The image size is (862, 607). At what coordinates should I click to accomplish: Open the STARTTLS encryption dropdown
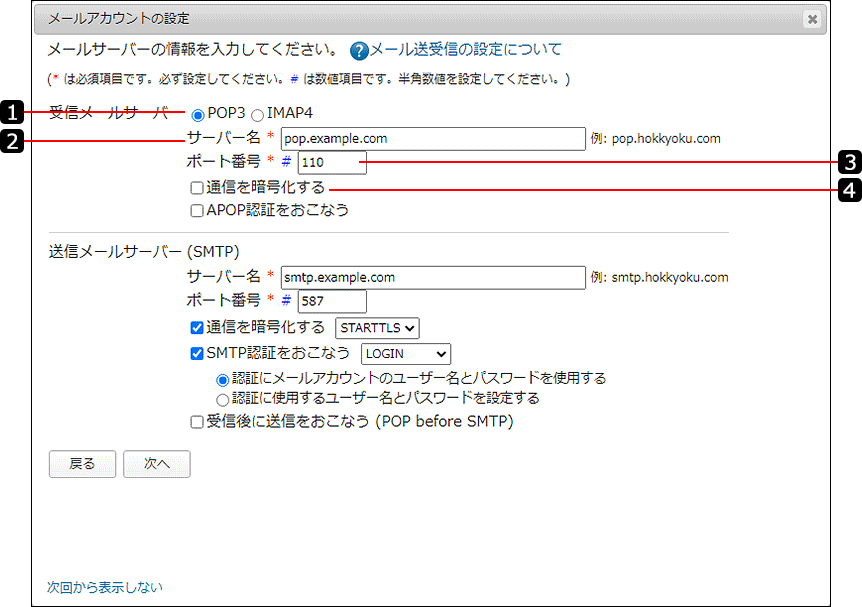[377, 328]
